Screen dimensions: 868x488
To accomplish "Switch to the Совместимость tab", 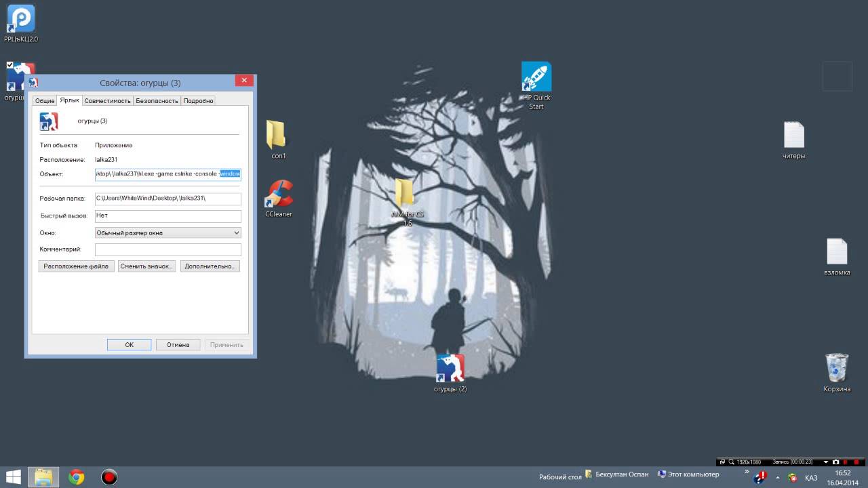I will (107, 100).
